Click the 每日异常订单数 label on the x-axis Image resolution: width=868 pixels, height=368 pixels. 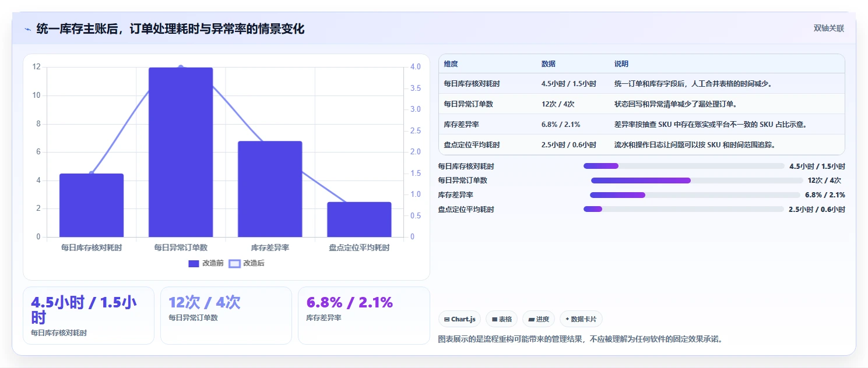[x=181, y=247]
